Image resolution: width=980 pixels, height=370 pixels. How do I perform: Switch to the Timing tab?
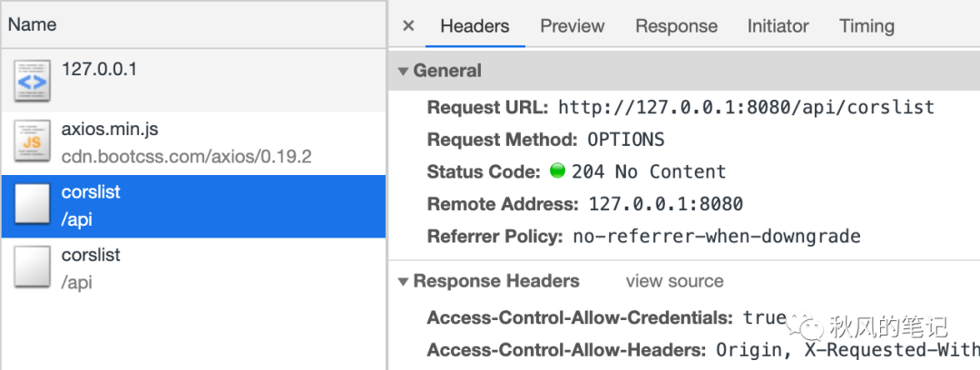[867, 25]
